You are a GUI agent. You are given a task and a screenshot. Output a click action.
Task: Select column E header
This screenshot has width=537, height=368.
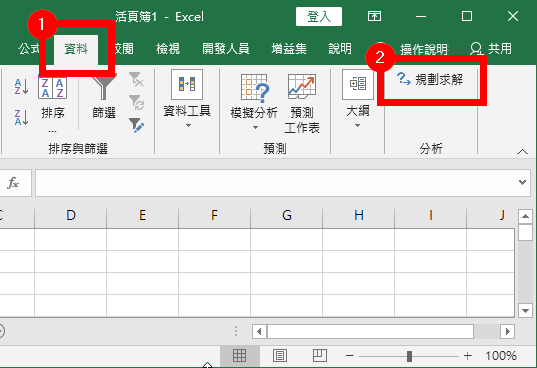point(142,216)
